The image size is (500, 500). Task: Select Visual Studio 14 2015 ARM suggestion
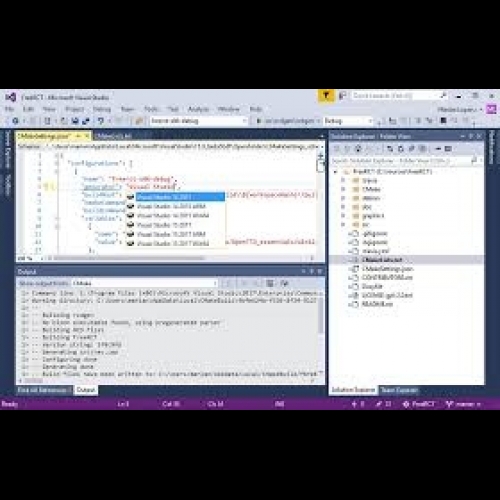click(x=175, y=206)
